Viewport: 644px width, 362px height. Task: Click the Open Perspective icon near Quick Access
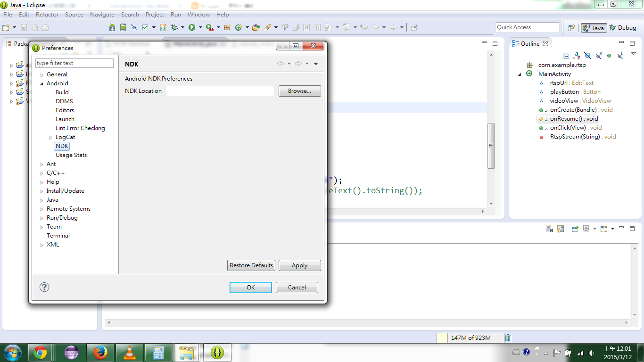coord(571,28)
